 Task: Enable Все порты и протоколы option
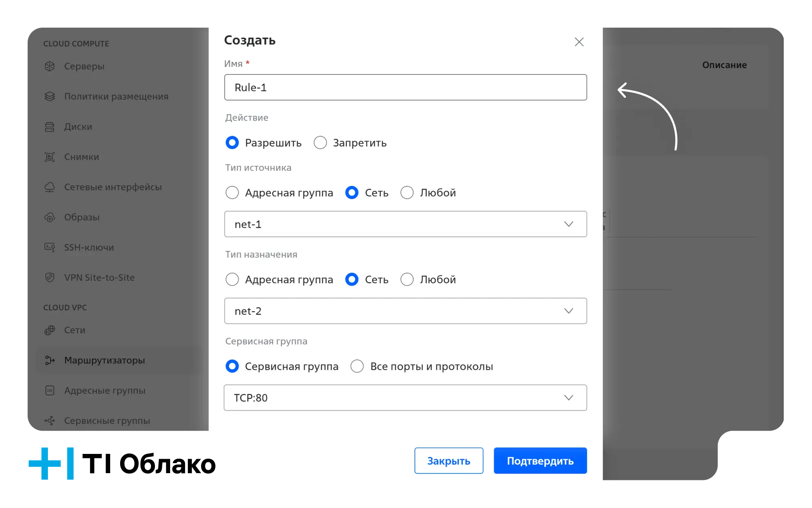[357, 366]
